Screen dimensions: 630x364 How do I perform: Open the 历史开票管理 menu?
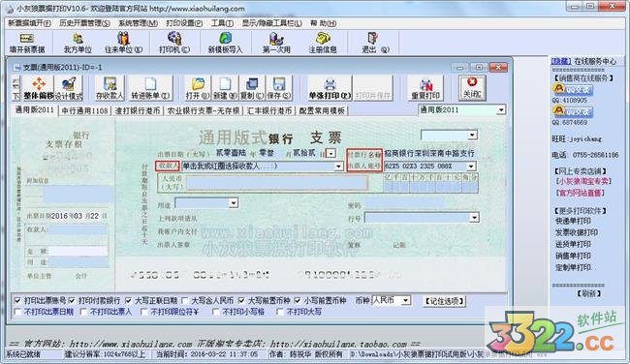point(84,23)
